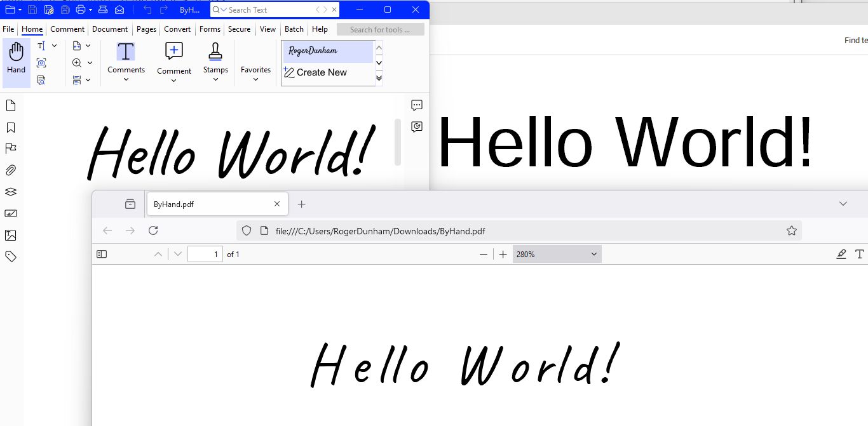The image size is (868, 426).
Task: Click the zoom in magnifier icon
Action: [77, 63]
